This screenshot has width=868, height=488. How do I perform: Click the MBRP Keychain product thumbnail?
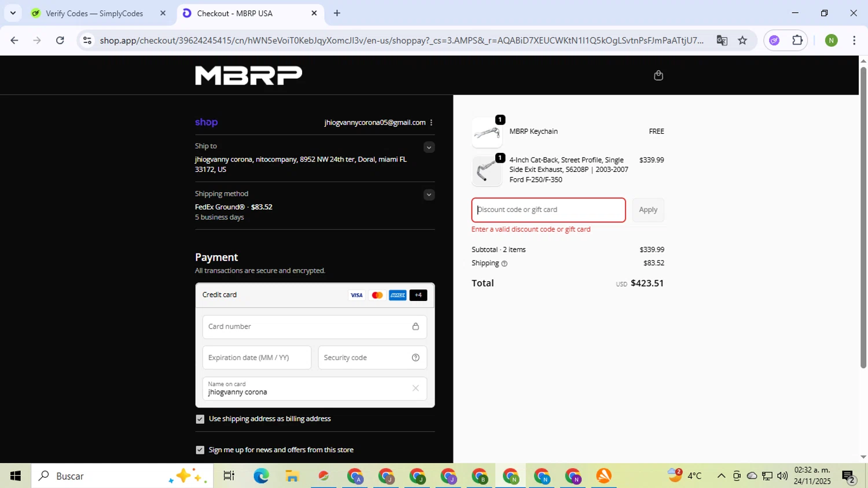tap(487, 133)
